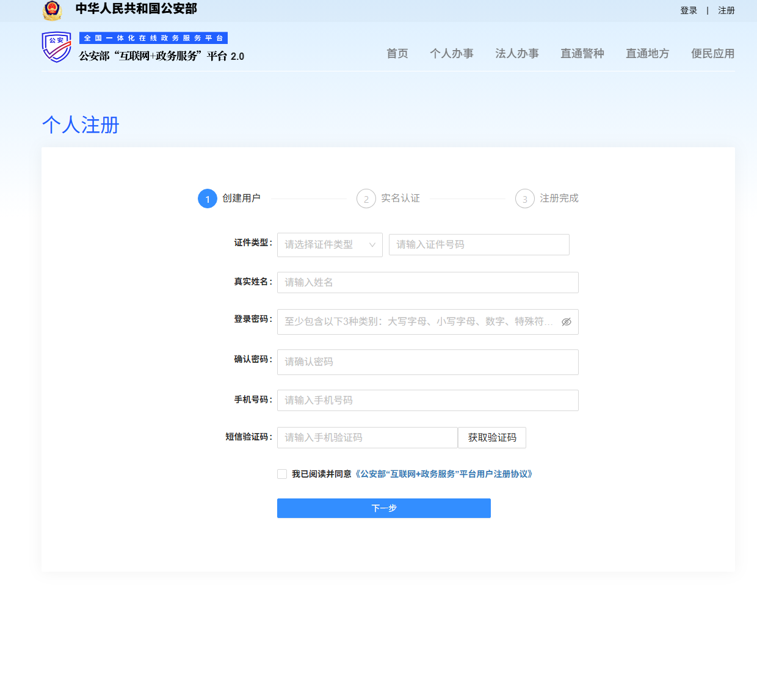Viewport: 757px width, 700px height.
Task: Check the agreement consent checkbox
Action: pos(282,473)
